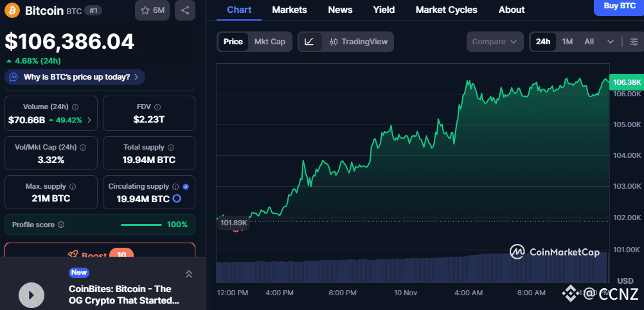Switch to the Market Cycles tab
This screenshot has width=644, height=310.
pyautogui.click(x=446, y=10)
